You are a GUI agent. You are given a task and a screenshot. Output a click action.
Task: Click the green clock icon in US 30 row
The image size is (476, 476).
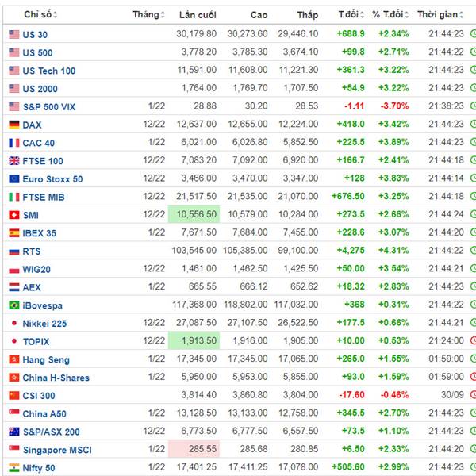pos(473,33)
